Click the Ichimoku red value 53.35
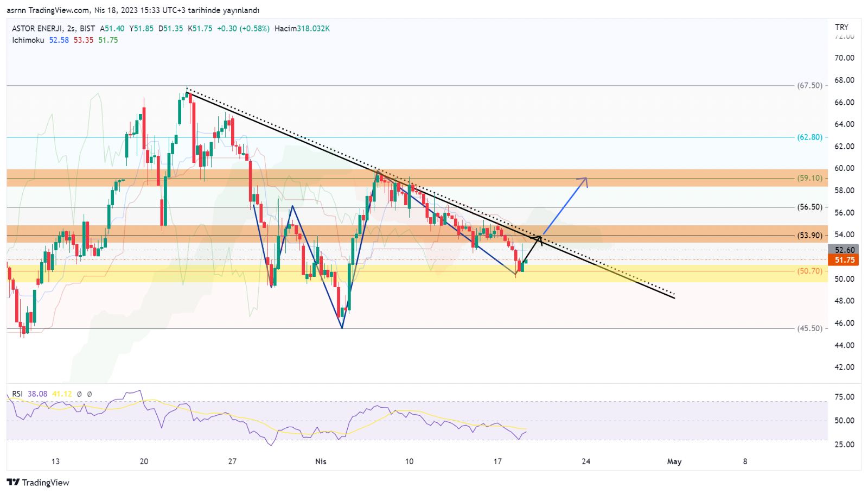This screenshot has width=868, height=494. 84,40
